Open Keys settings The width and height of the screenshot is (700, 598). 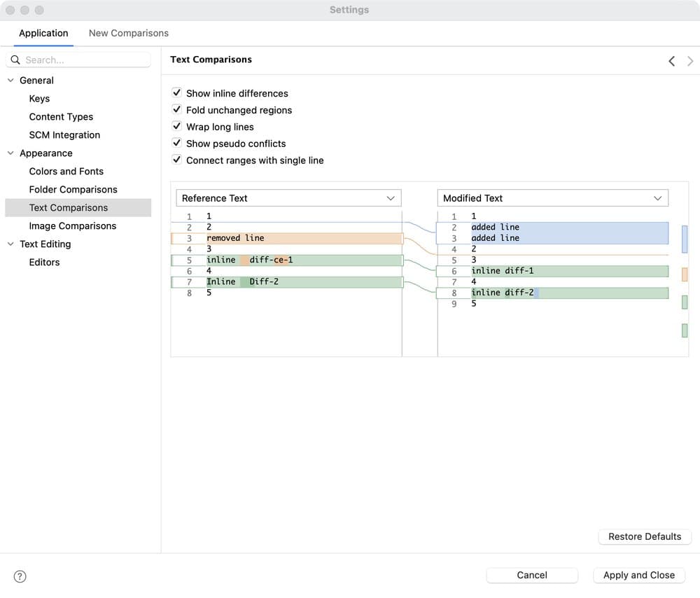point(39,99)
